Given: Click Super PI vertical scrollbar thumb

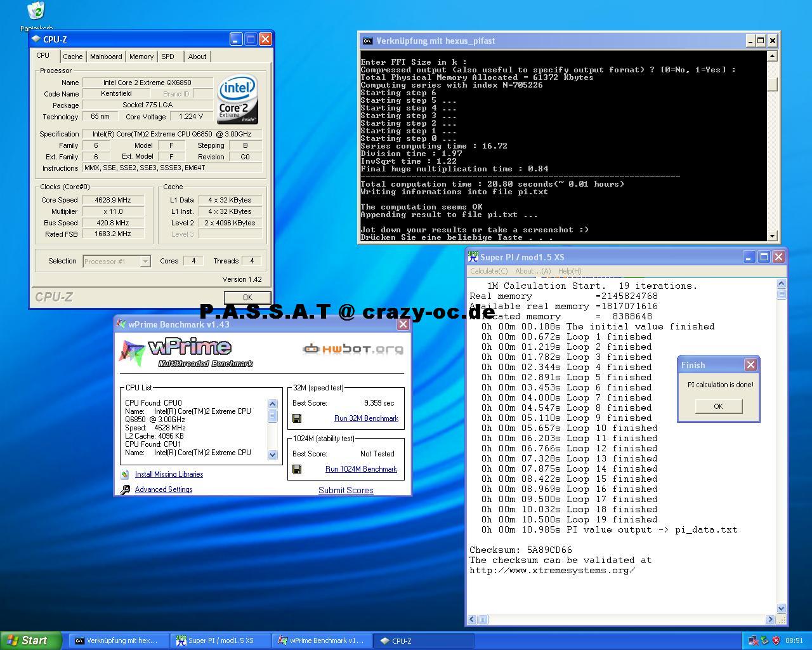Looking at the screenshot, I should [x=782, y=294].
